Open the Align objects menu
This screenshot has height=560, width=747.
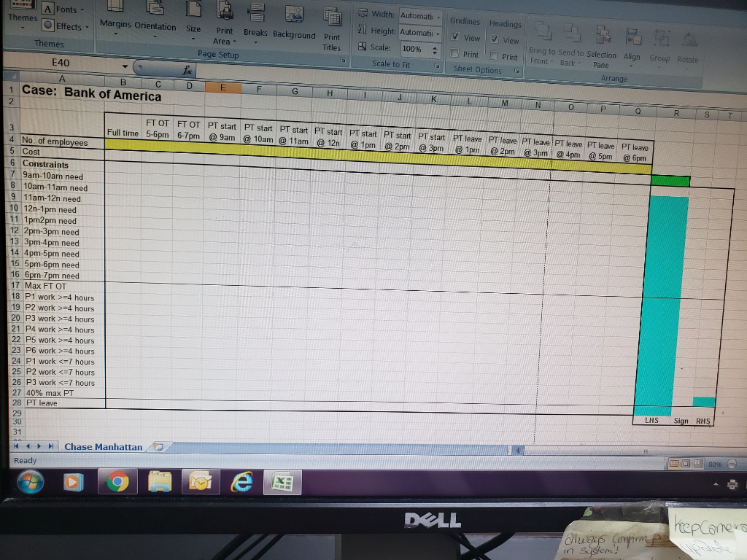click(x=632, y=47)
